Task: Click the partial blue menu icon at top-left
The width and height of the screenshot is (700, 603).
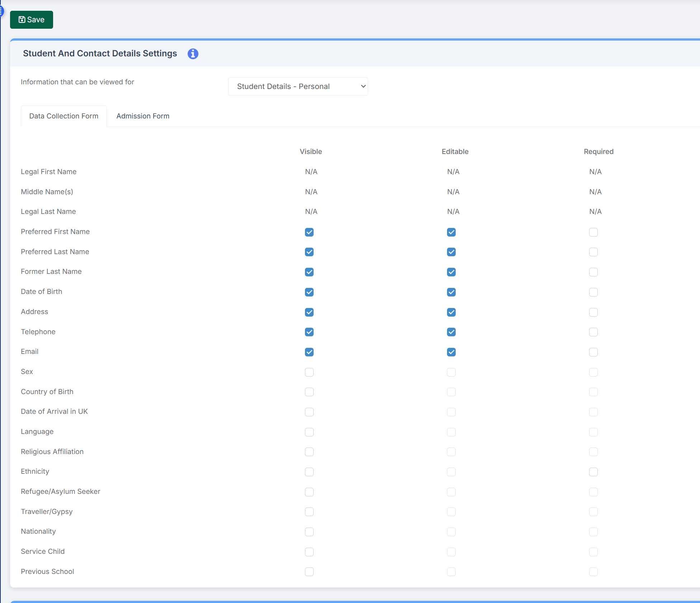Action: (1, 11)
